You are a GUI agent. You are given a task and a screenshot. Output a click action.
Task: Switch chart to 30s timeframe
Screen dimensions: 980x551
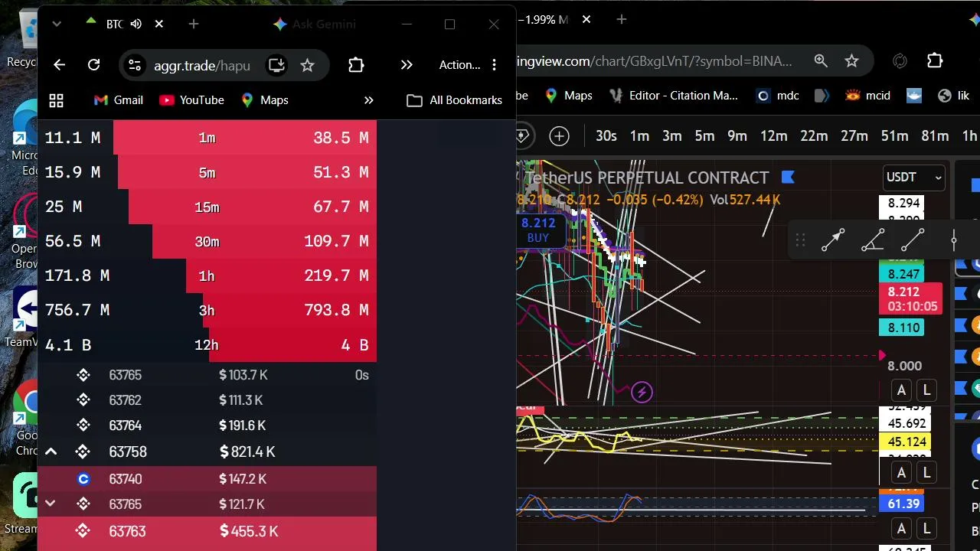click(606, 136)
